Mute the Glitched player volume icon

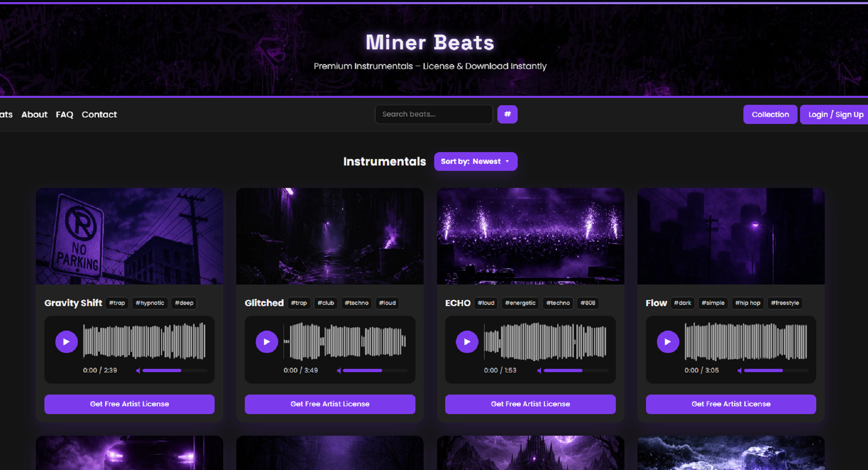(x=339, y=371)
